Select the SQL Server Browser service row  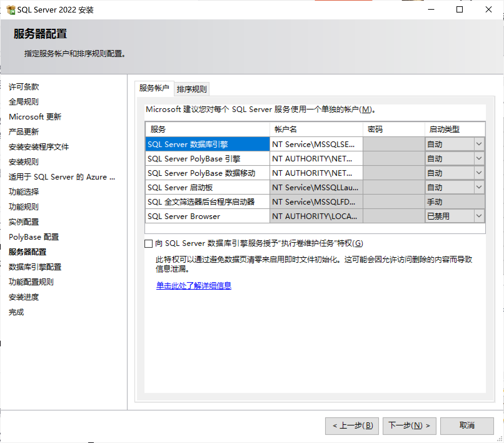pos(207,216)
